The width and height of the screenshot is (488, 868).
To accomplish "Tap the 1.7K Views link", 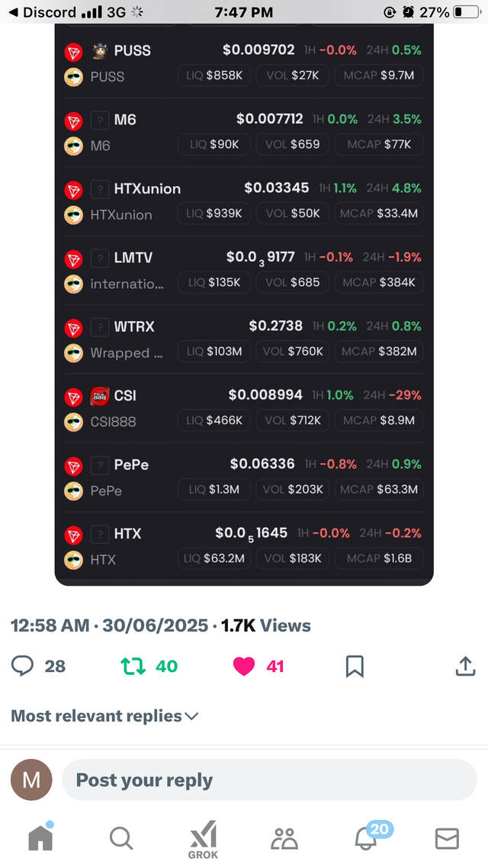I will tap(266, 625).
